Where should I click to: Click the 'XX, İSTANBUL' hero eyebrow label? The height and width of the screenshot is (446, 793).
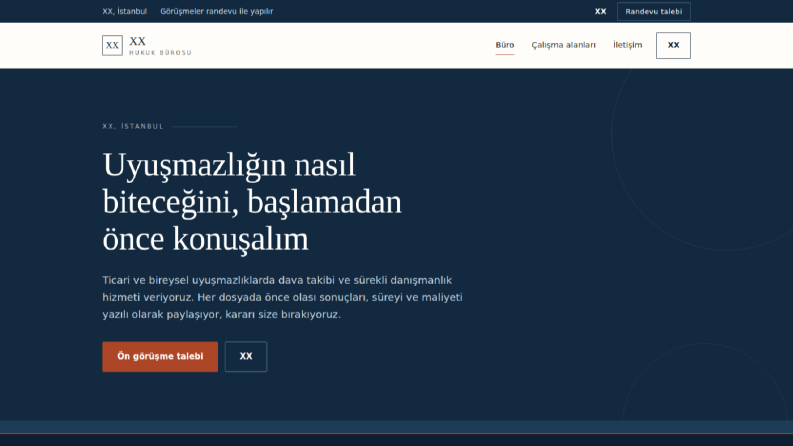point(133,126)
